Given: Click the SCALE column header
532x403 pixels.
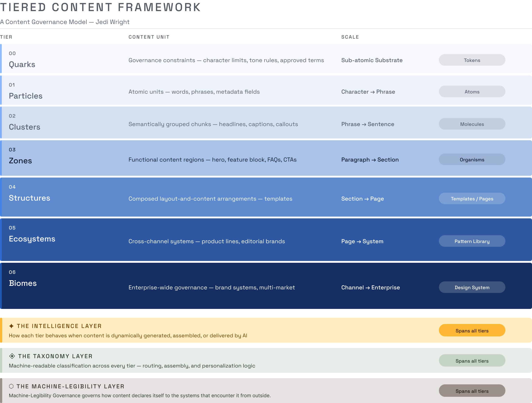Looking at the screenshot, I should tap(350, 37).
